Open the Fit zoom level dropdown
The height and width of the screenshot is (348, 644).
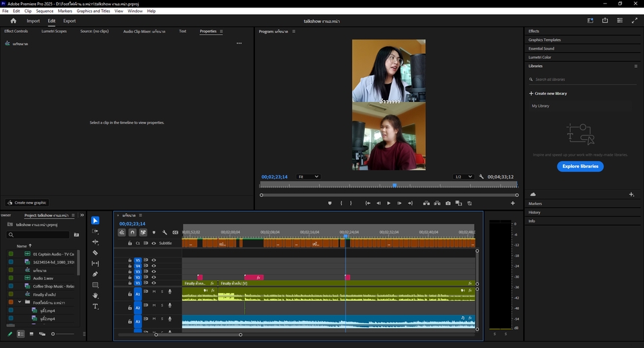click(309, 176)
